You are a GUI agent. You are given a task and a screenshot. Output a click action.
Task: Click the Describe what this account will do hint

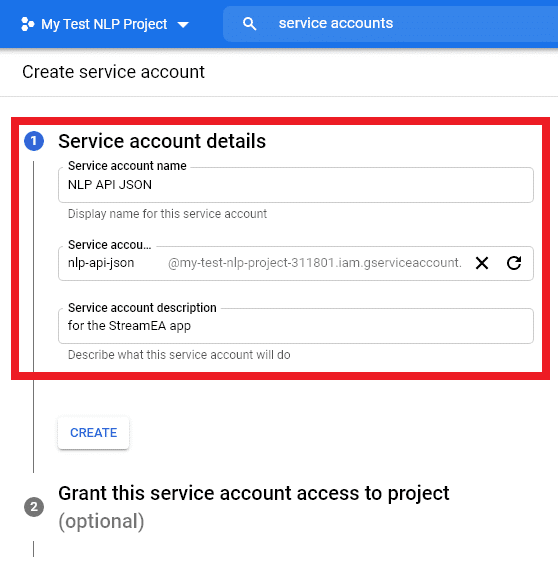[x=179, y=355]
